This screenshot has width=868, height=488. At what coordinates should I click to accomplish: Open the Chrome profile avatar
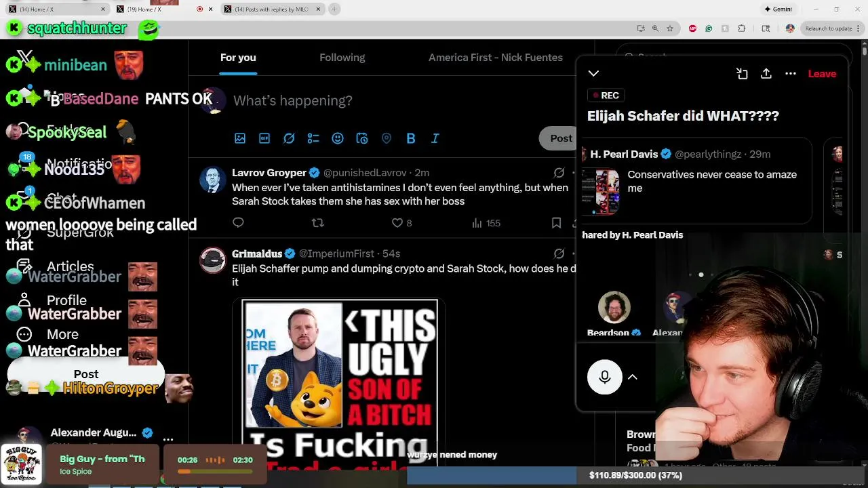[790, 28]
